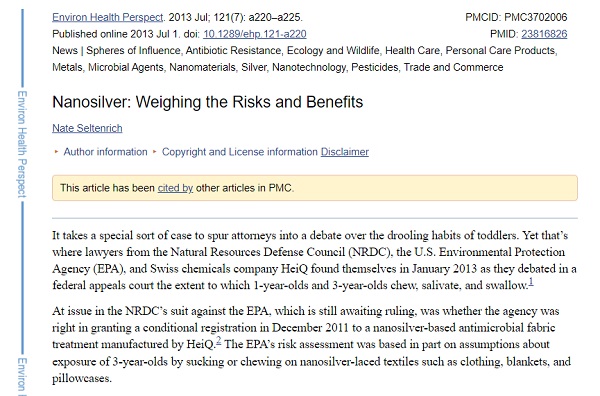This screenshot has height=396, width=600.
Task: Click author name Nate Seltenrich
Action: tap(87, 128)
